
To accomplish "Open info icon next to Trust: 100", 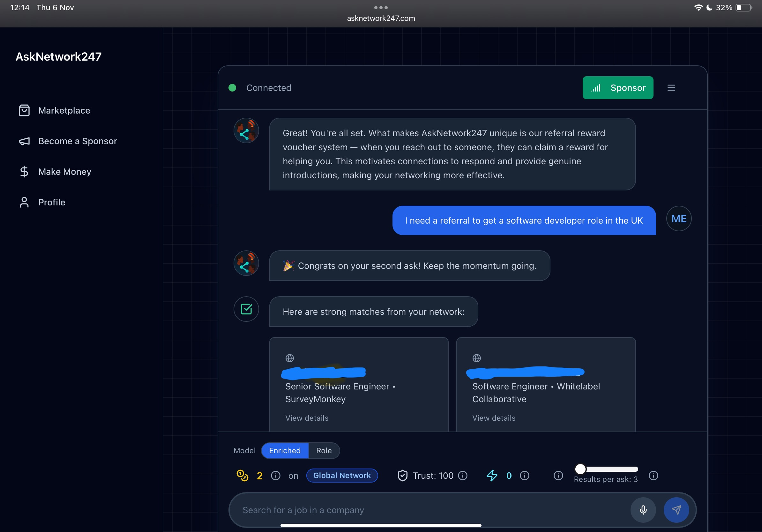I will pos(463,476).
